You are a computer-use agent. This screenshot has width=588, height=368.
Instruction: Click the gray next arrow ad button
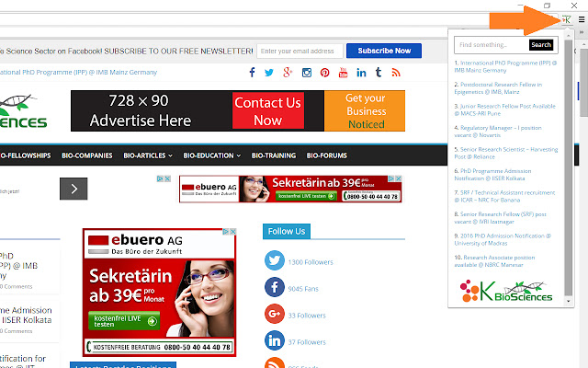pos(73,189)
